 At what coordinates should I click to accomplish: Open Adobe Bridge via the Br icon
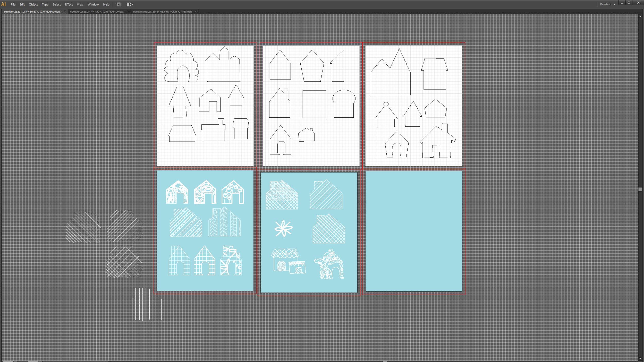119,4
